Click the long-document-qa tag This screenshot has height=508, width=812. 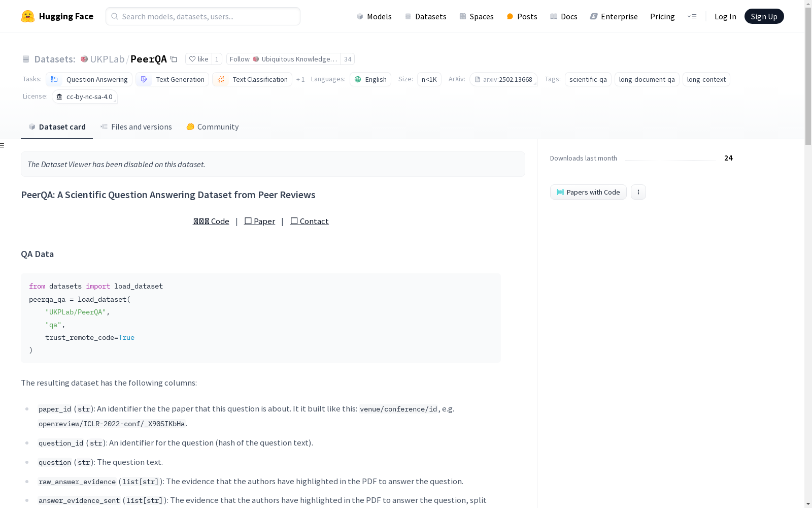(647, 79)
